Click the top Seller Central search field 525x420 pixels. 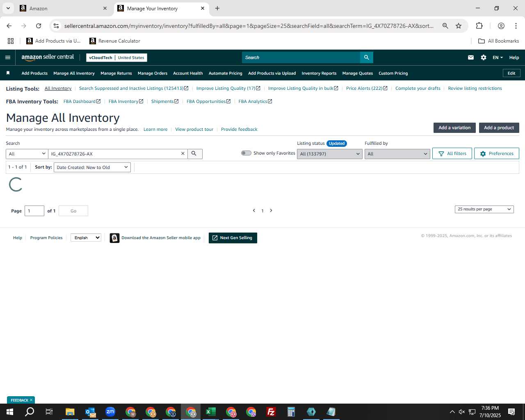(301, 57)
